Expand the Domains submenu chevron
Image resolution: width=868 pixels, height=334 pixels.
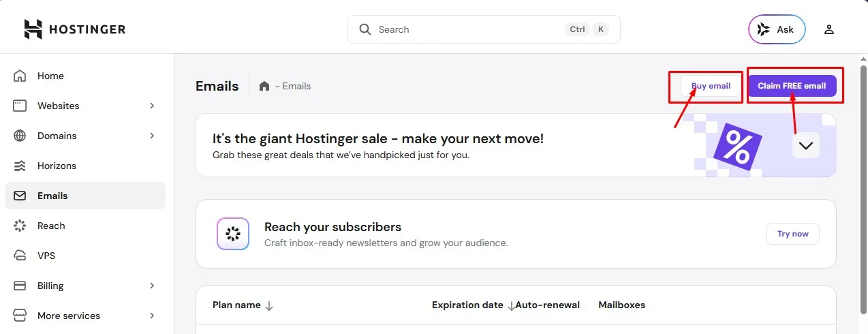tap(152, 136)
